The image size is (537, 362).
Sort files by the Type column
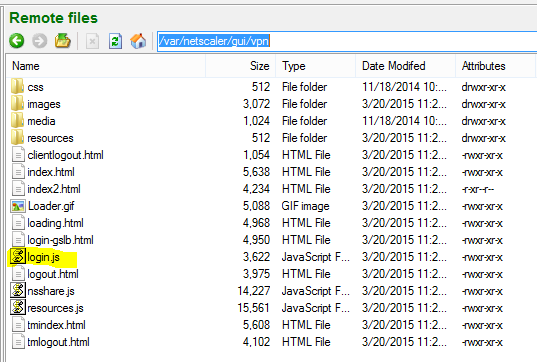[x=316, y=66]
